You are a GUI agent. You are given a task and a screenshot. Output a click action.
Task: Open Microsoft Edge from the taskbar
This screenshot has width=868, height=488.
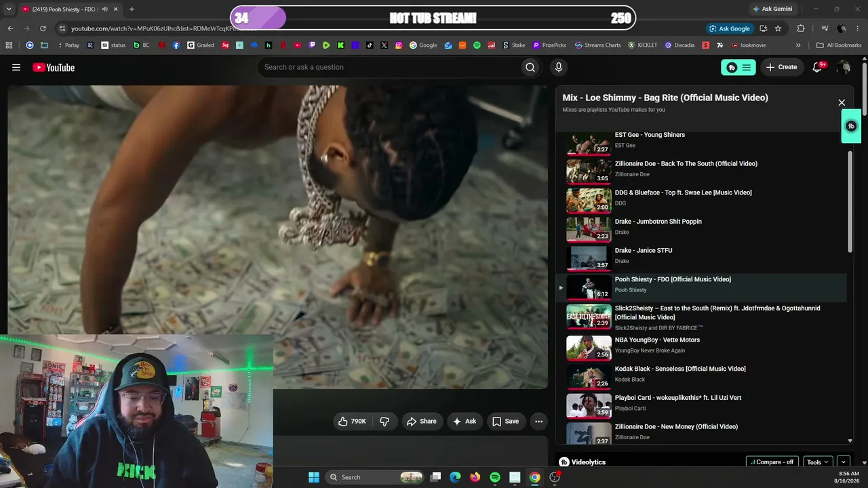point(456,477)
